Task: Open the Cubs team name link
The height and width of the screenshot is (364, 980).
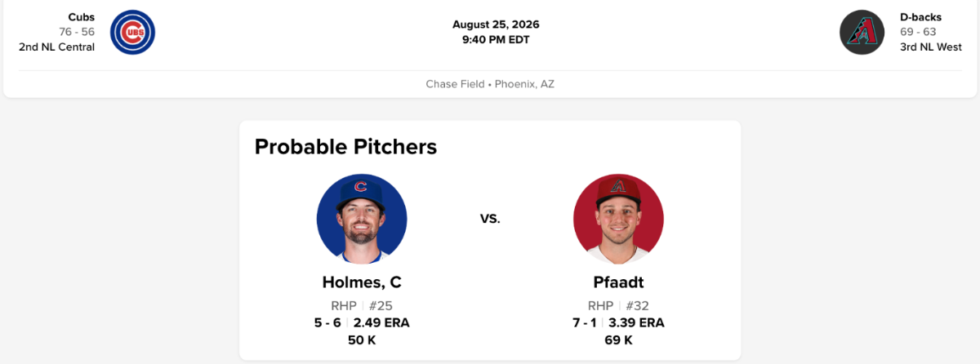Action: (x=82, y=16)
